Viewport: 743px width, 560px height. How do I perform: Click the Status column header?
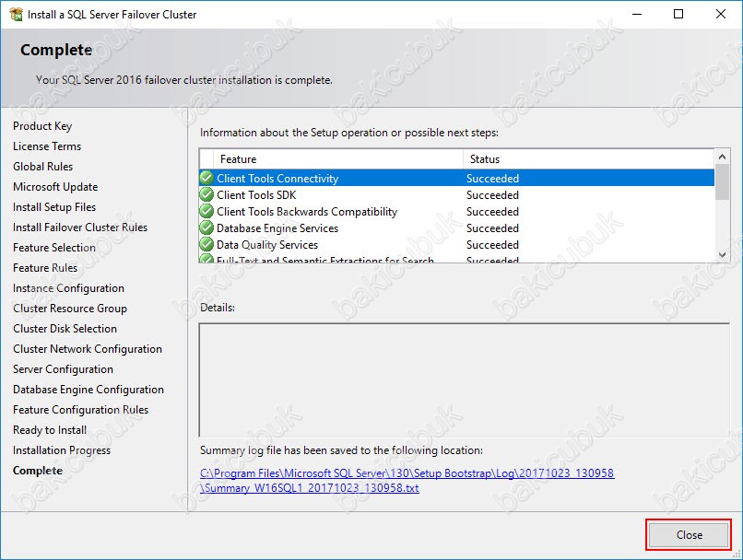click(588, 159)
